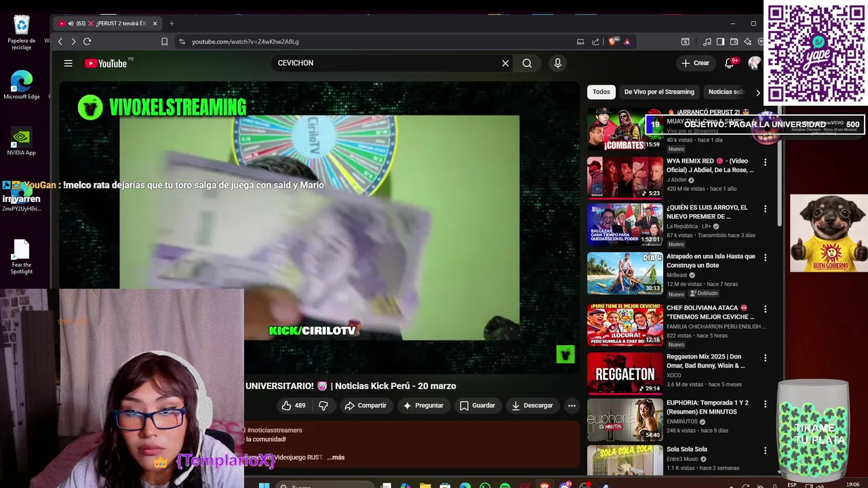The image size is (868, 488).
Task: Open the #noticiasstreamers hashtag link
Action: tap(275, 430)
